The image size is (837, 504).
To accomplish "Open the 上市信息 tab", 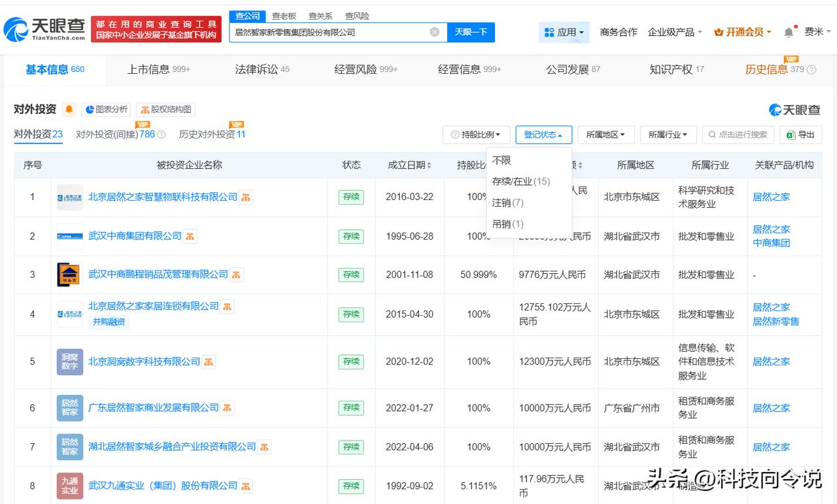I will pyautogui.click(x=159, y=69).
